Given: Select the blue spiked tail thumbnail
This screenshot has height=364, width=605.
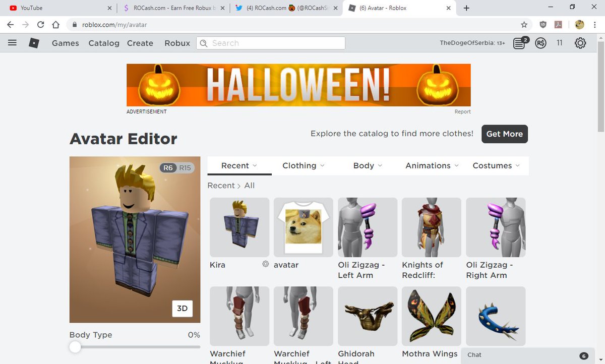Looking at the screenshot, I should tap(496, 316).
